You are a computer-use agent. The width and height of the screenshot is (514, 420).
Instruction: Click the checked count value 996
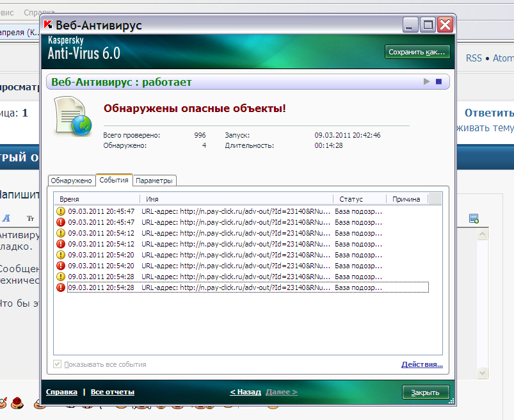pos(200,135)
